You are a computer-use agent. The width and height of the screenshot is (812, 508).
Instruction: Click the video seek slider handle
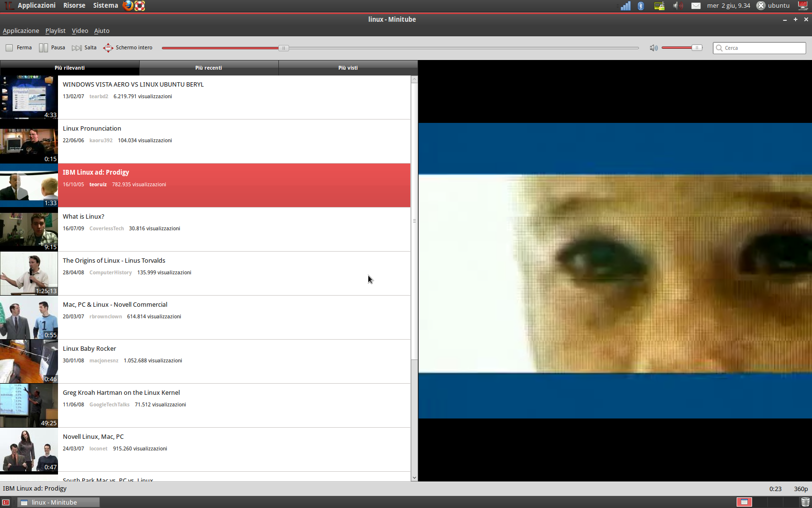tap(284, 48)
